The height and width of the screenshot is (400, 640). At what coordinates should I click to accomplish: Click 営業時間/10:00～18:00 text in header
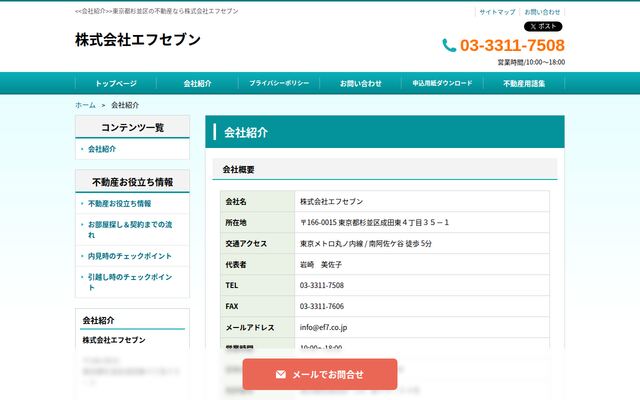[x=531, y=62]
